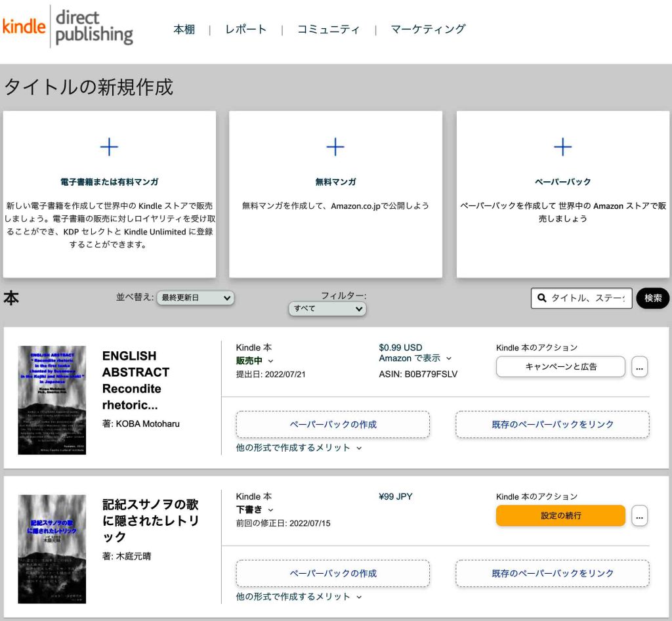Image resolution: width=672 pixels, height=621 pixels.
Task: Click 既存のペーパーバックをリンク for ENGLISH ABSTRACT
Action: [x=553, y=425]
